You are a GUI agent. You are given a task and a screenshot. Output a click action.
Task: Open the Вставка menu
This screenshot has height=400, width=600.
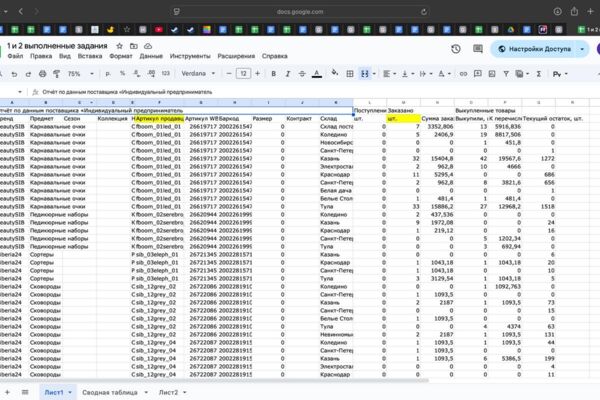click(90, 56)
